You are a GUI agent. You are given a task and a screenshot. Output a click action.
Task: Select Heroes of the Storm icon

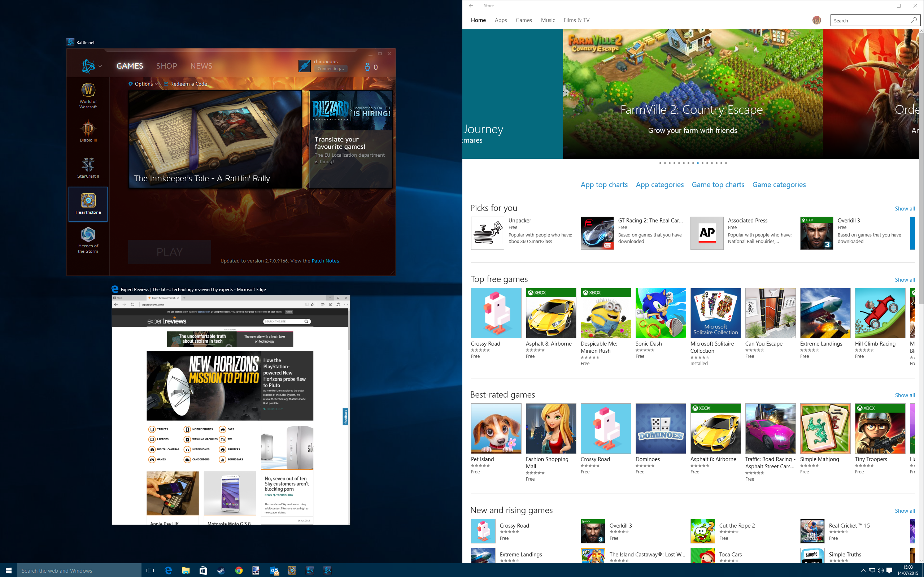(88, 240)
